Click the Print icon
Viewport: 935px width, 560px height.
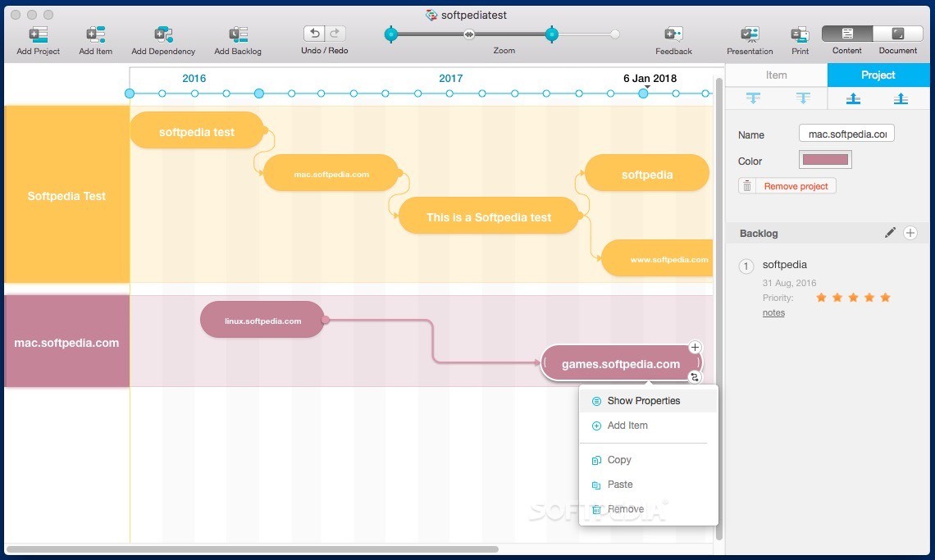pos(800,33)
